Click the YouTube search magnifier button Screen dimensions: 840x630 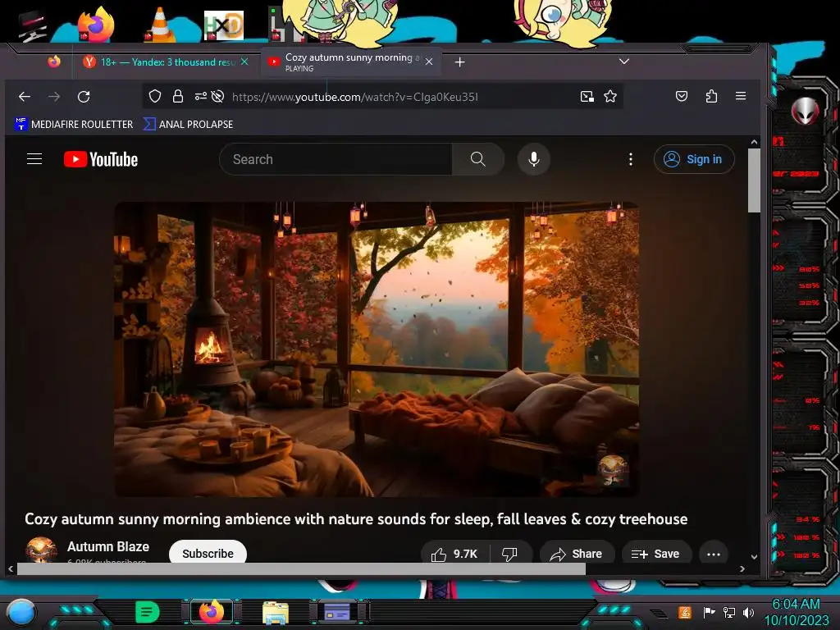[478, 159]
